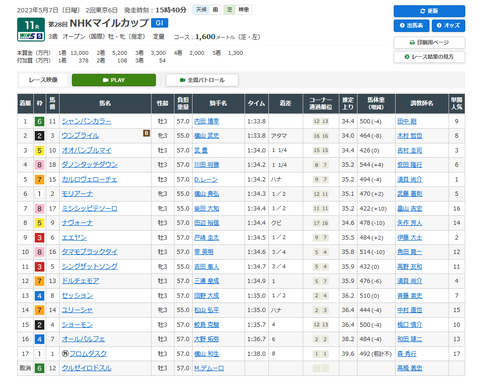Play the race video with PLAY button
The height and width of the screenshot is (384, 480).
coord(114,80)
